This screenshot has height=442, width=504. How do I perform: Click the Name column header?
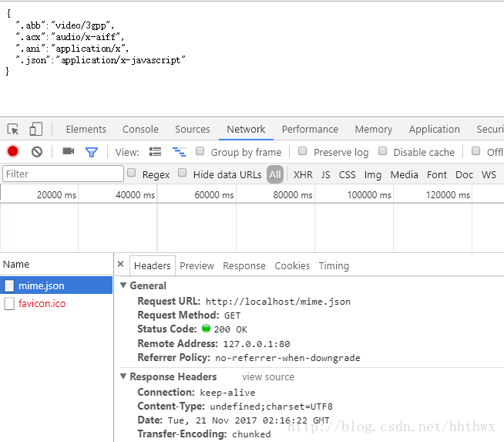point(16,264)
